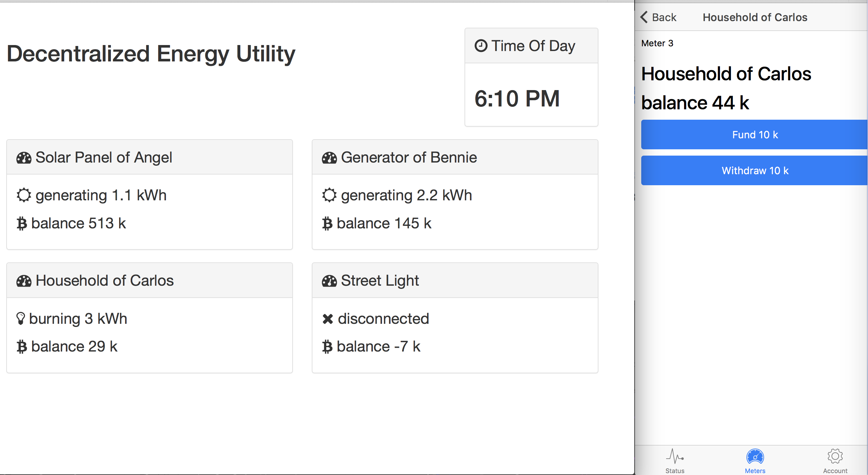The image size is (868, 475).
Task: Click the dashboard icon for Solar Panel of Angel
Action: tap(24, 158)
